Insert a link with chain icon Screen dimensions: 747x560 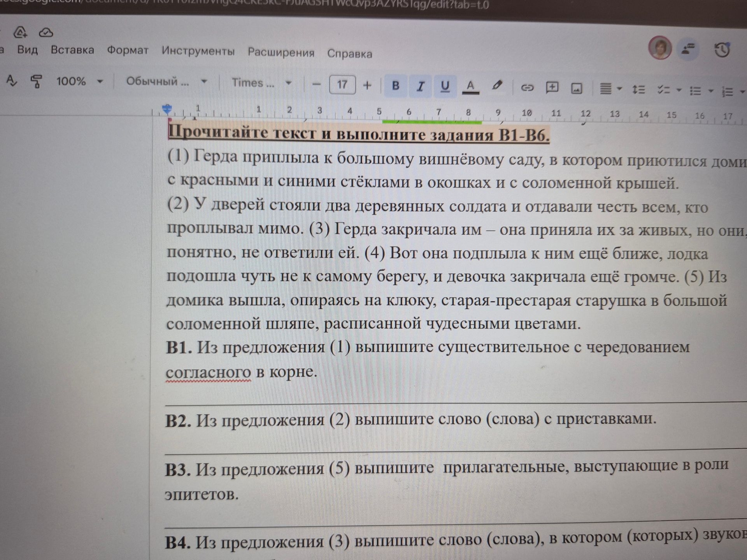pyautogui.click(x=527, y=88)
